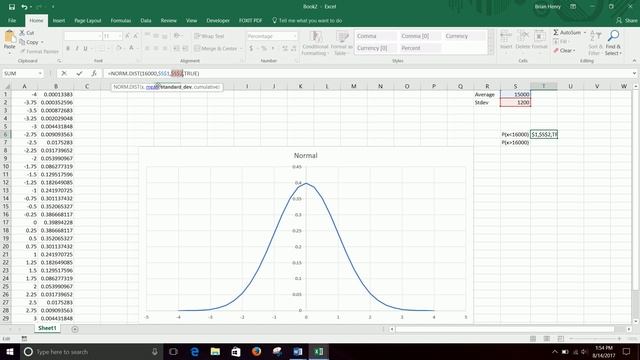Save the workbook with the disk icon

pos(12,7)
